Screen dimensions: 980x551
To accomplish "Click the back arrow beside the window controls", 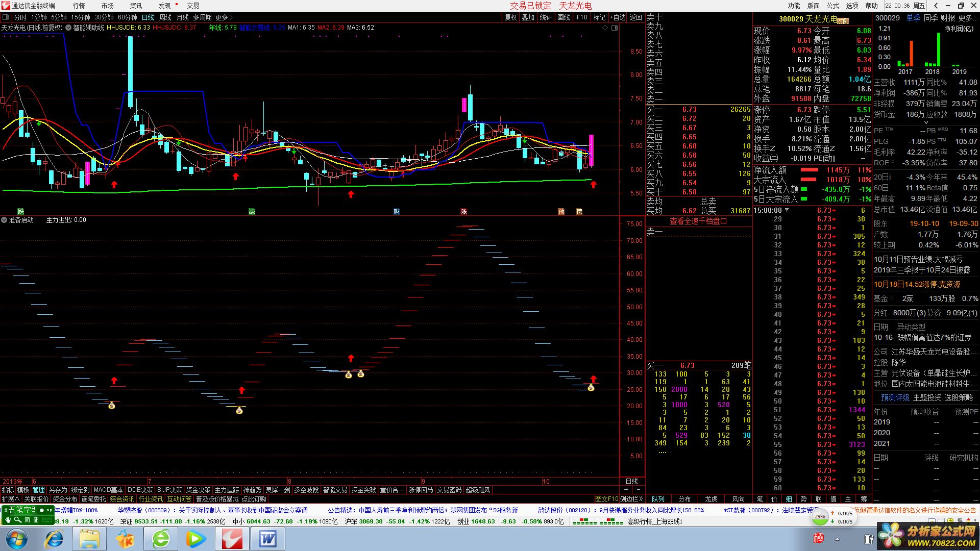I will 936,6.
